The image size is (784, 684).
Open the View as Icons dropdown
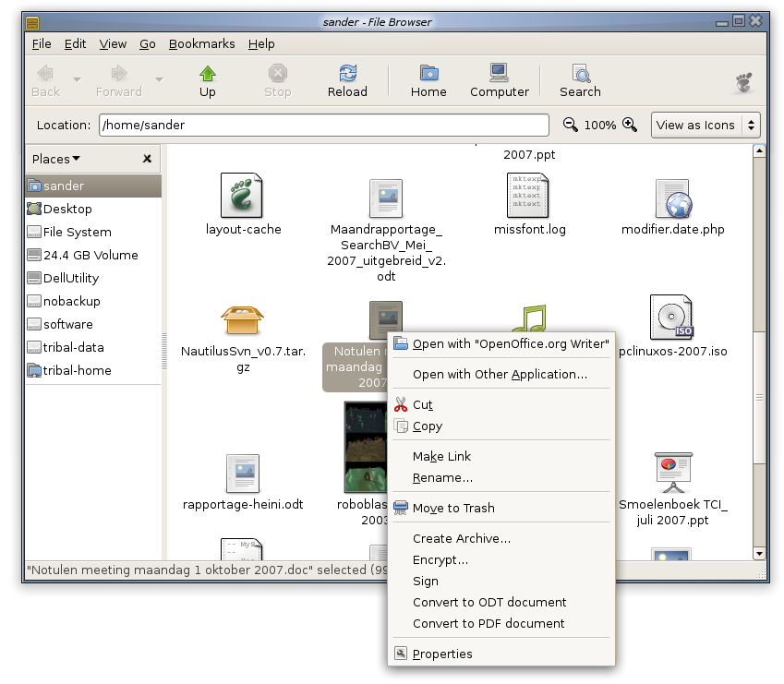pyautogui.click(x=706, y=125)
